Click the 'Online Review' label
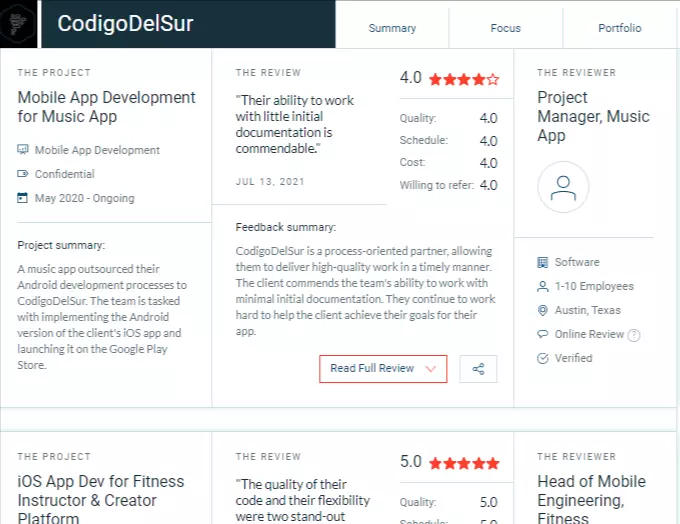The image size is (680, 524). pos(589,334)
